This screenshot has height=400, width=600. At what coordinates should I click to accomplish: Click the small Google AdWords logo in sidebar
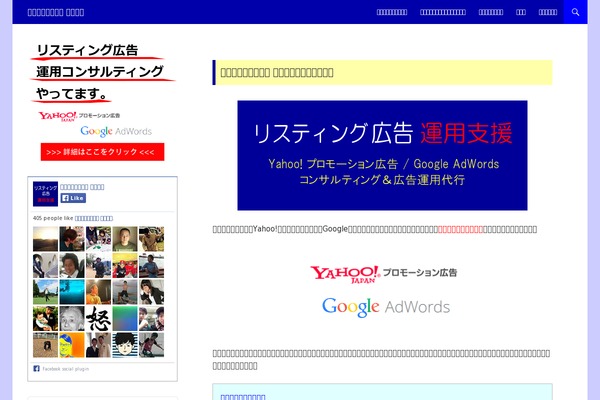[x=116, y=131]
